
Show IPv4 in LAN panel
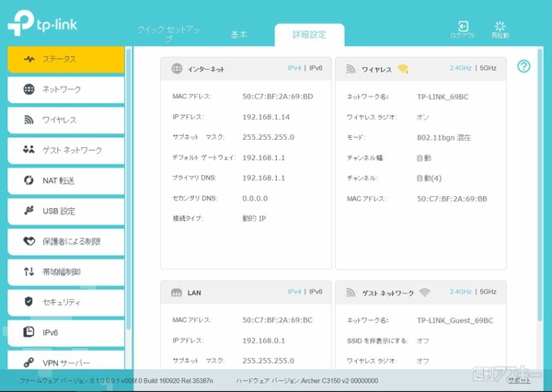tap(294, 292)
